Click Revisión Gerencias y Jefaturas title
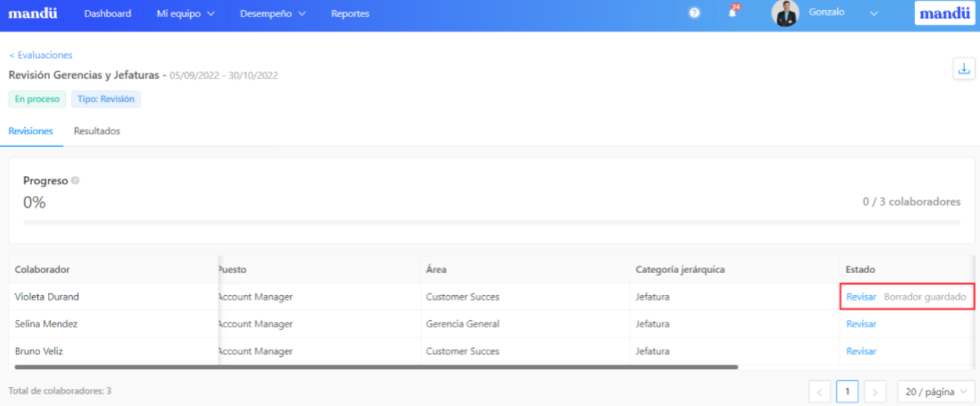This screenshot has width=980, height=406. (x=85, y=75)
